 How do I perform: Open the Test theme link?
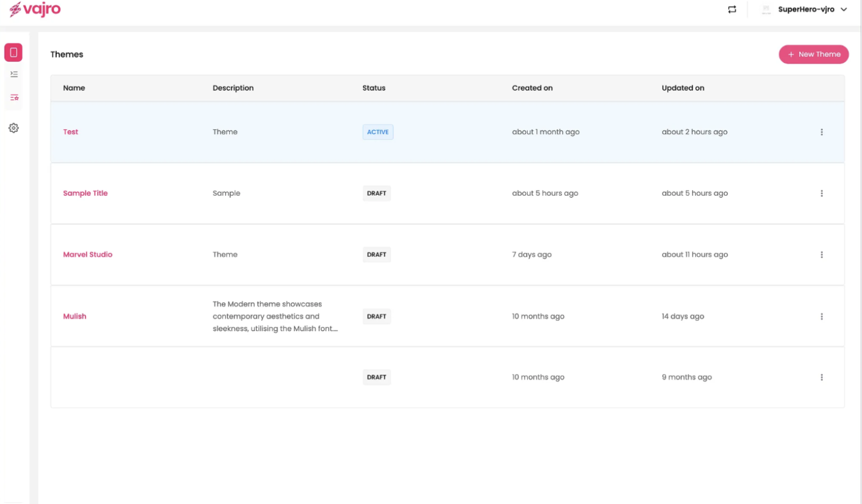pyautogui.click(x=71, y=132)
